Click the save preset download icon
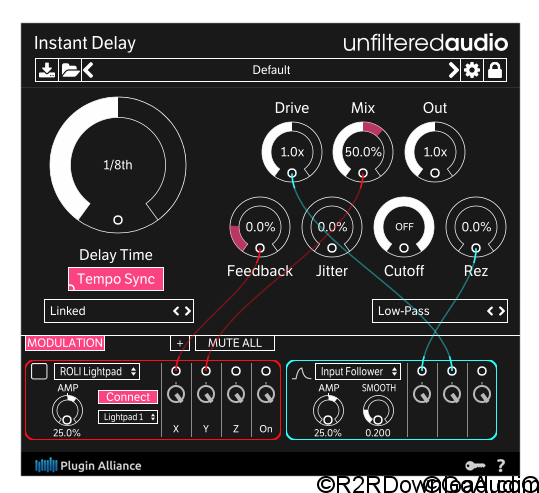Screen dimensions: 539x493 (47, 70)
